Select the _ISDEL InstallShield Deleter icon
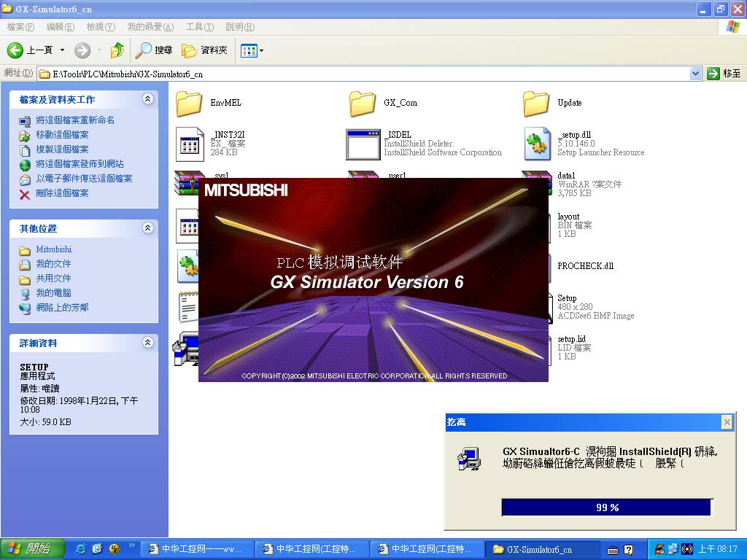The image size is (747, 560). (363, 144)
